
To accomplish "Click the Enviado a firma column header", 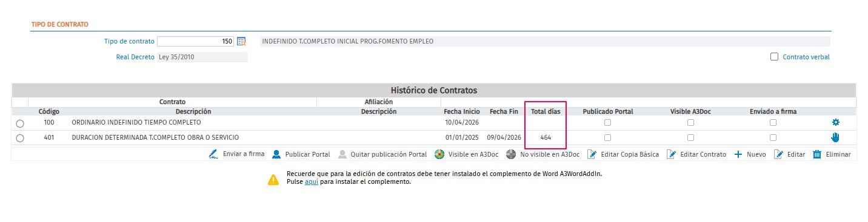I will [x=773, y=111].
